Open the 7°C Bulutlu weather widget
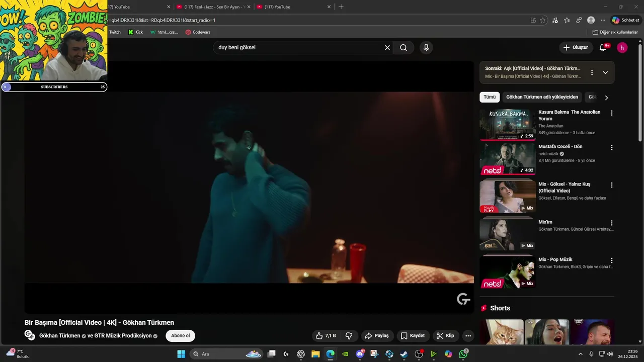This screenshot has height=362, width=644. point(18,354)
